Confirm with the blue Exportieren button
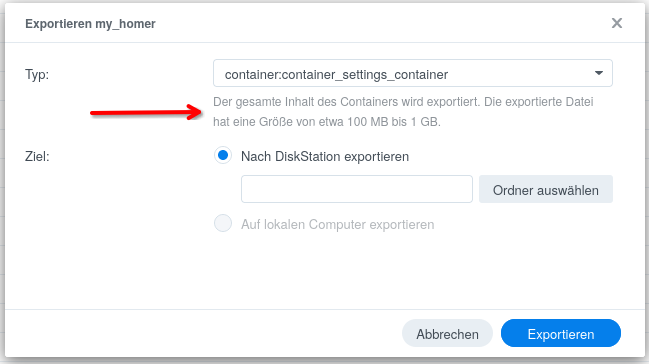This screenshot has height=364, width=649. click(x=561, y=333)
